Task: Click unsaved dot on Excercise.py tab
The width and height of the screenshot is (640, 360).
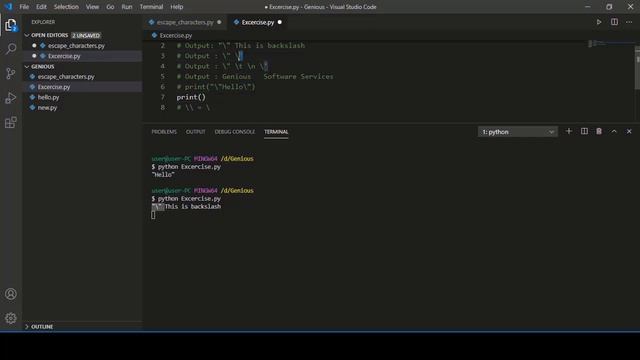Action: click(x=280, y=22)
